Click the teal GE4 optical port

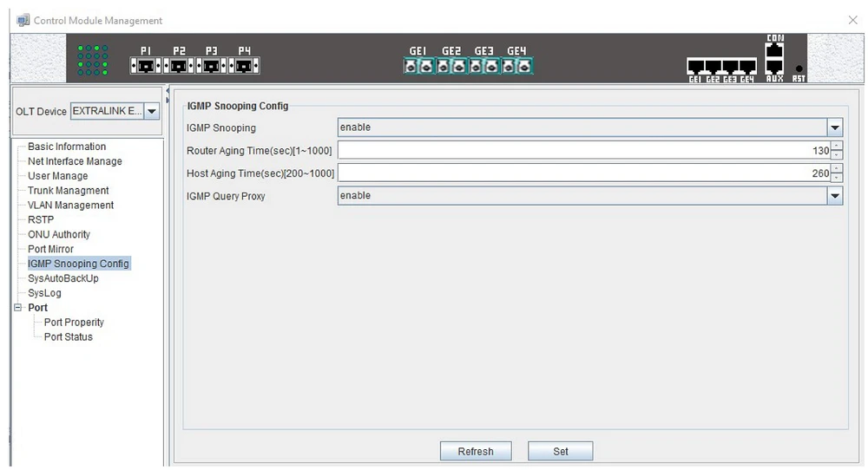click(x=516, y=66)
